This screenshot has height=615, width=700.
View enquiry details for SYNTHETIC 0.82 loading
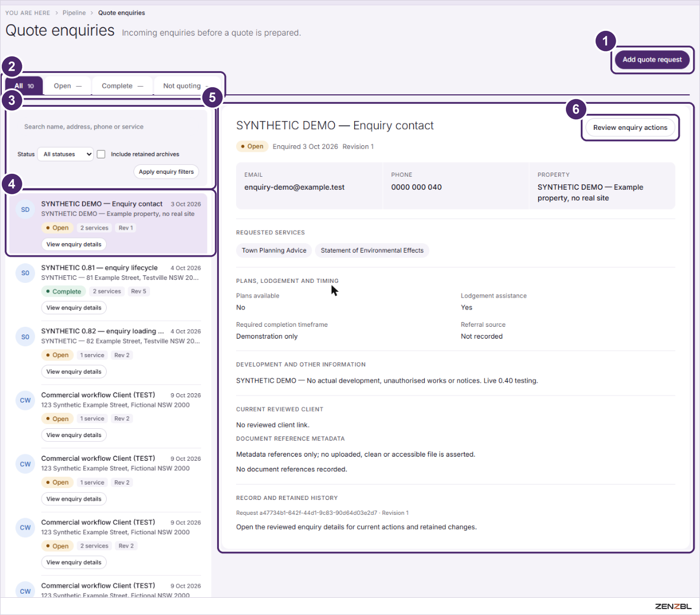point(74,372)
